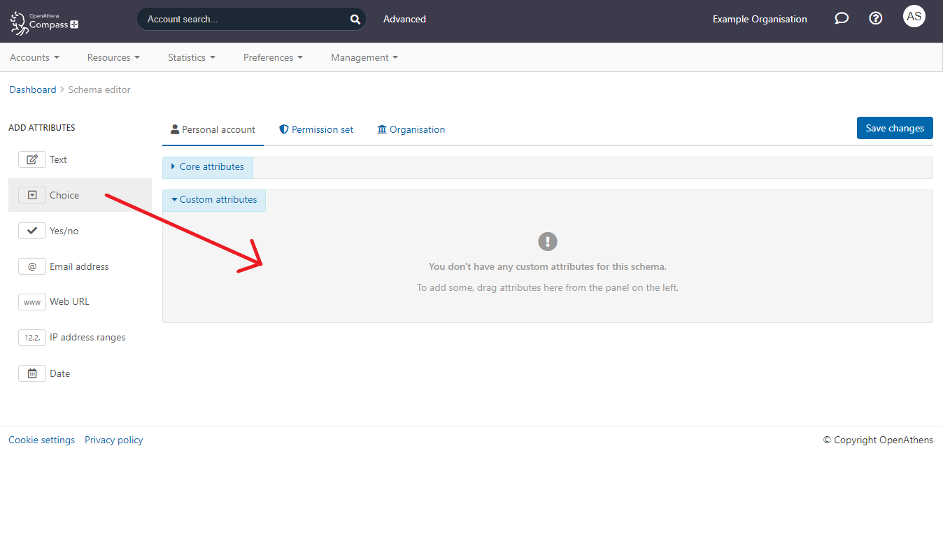Open the help question mark icon
This screenshot has width=943, height=560.
875,19
